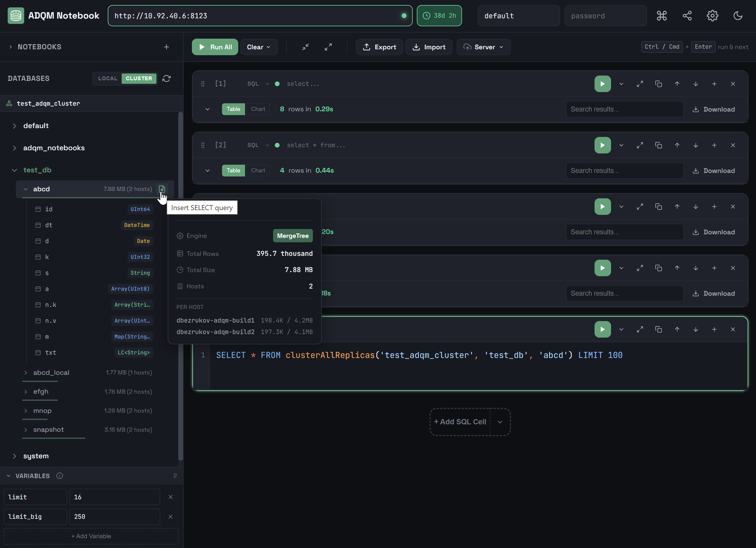The height and width of the screenshot is (548, 756).
Task: Toggle the dark mode moon icon
Action: pyautogui.click(x=738, y=16)
